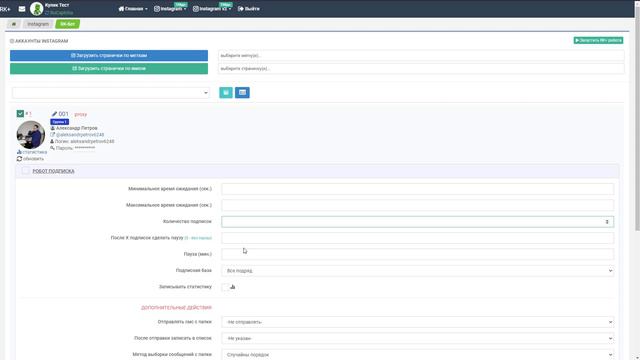Click the выберите метку(и) select field
Viewport: 640px width, 360px height.
[x=421, y=56]
